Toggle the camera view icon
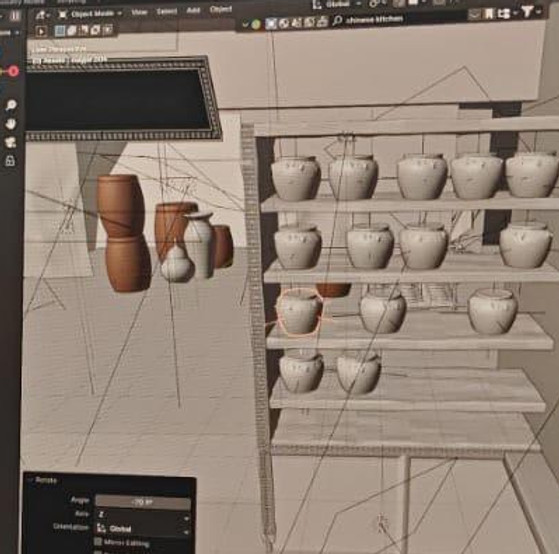The image size is (559, 554). click(10, 142)
